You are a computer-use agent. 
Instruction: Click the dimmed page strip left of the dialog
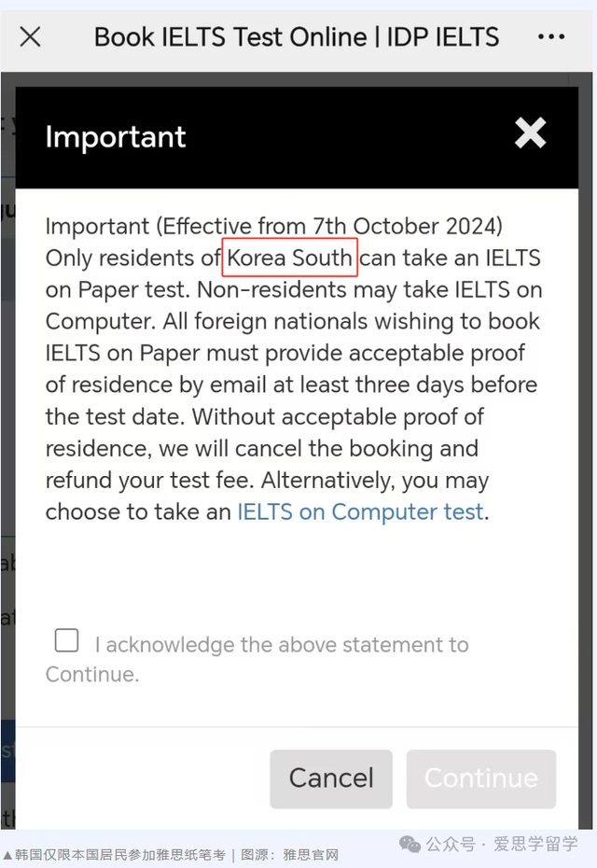(x=7, y=442)
